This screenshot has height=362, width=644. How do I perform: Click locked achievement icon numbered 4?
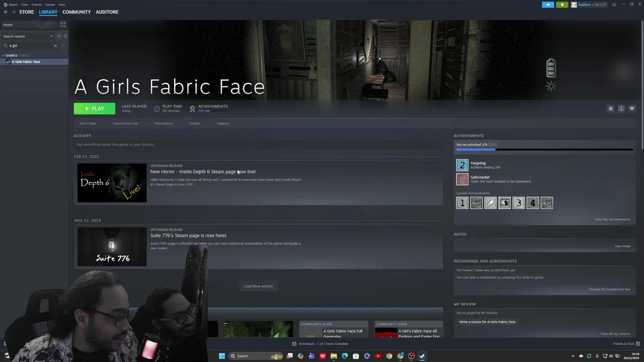pyautogui.click(x=533, y=203)
